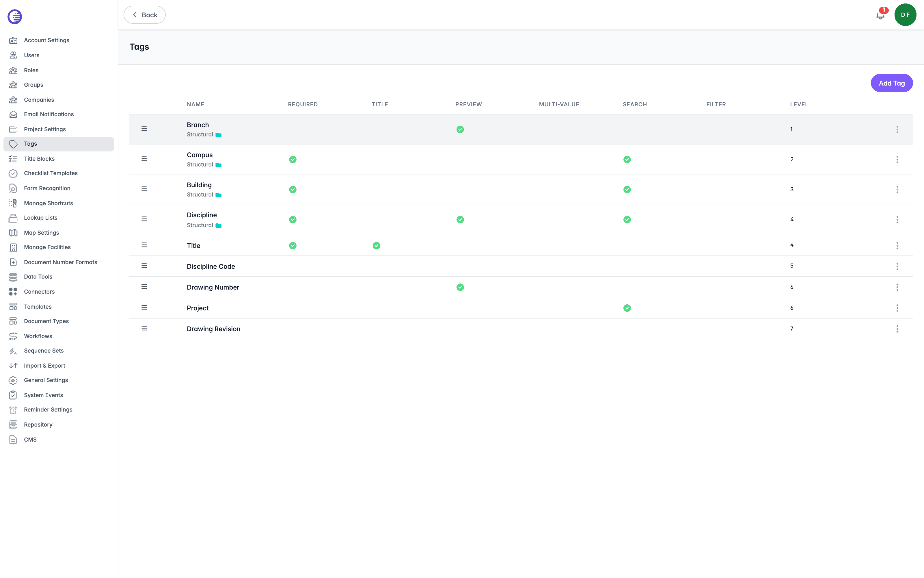Open the Repository link in sidebar

(38, 425)
